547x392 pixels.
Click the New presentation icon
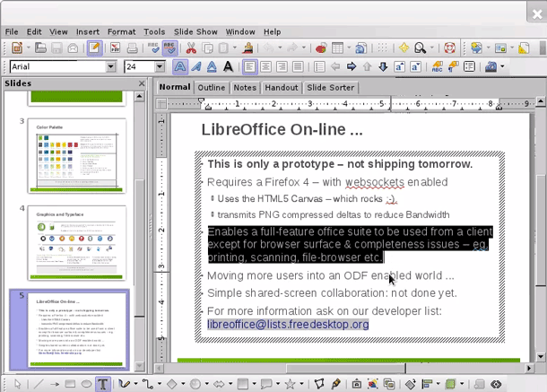17,48
